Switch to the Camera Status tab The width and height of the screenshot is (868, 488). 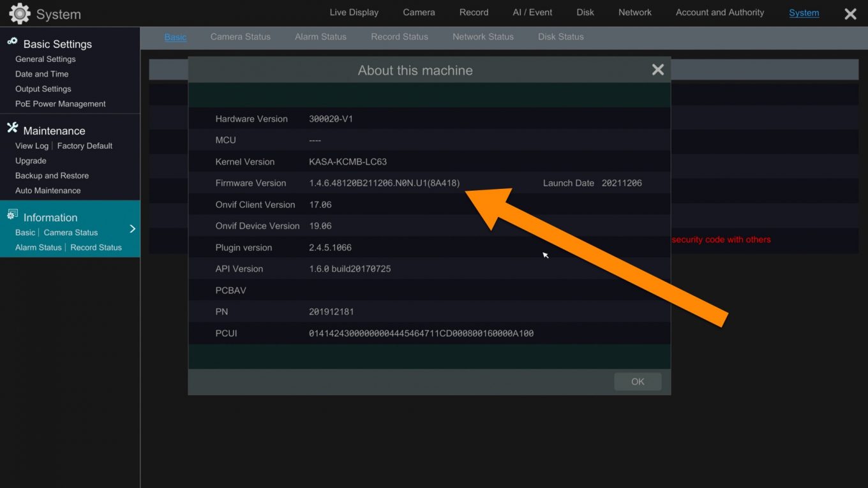click(x=241, y=36)
